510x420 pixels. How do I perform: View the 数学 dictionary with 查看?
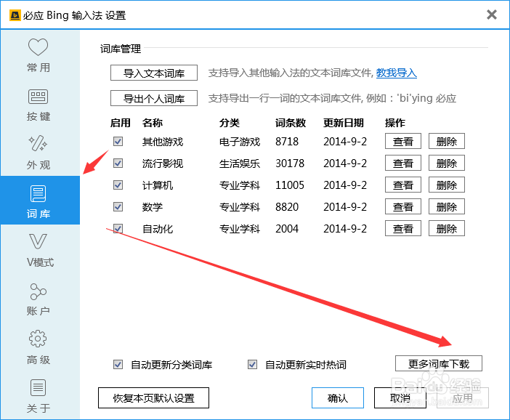coord(403,206)
